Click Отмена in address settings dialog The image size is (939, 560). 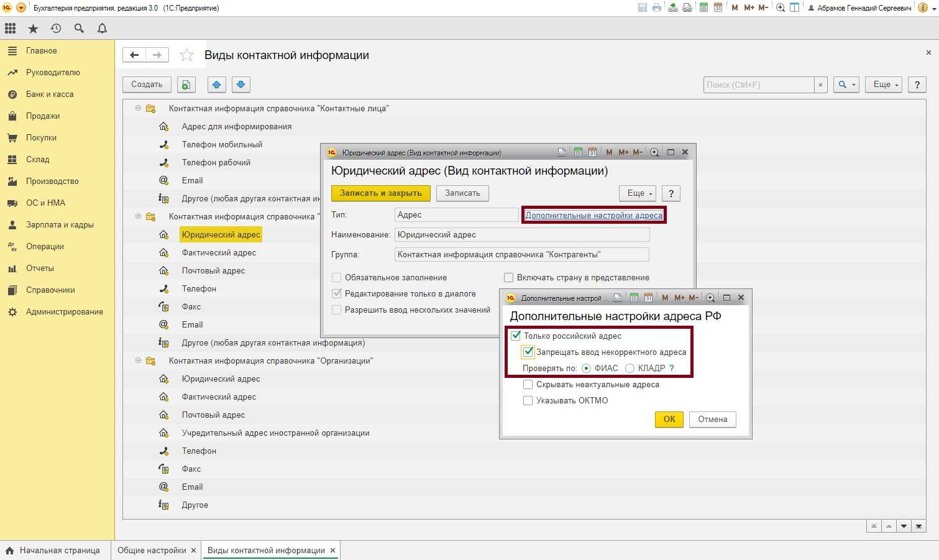click(x=713, y=419)
